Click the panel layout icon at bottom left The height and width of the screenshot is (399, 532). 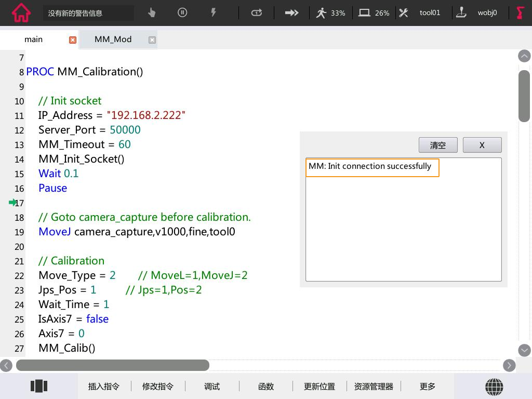click(39, 386)
